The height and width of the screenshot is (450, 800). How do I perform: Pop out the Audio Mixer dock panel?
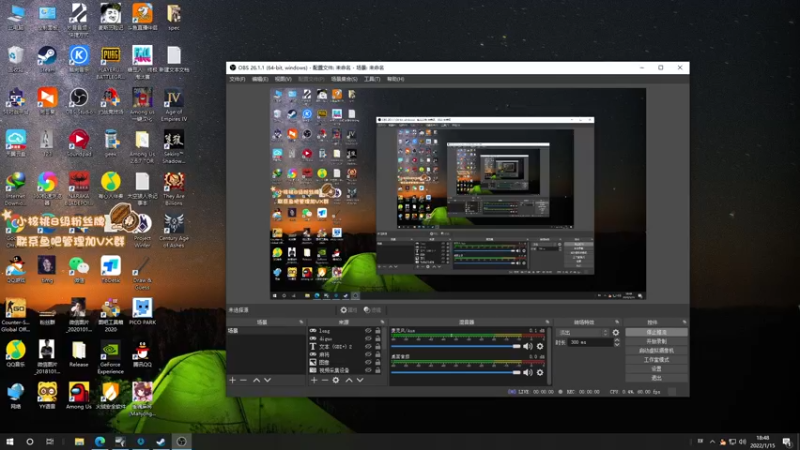[547, 322]
